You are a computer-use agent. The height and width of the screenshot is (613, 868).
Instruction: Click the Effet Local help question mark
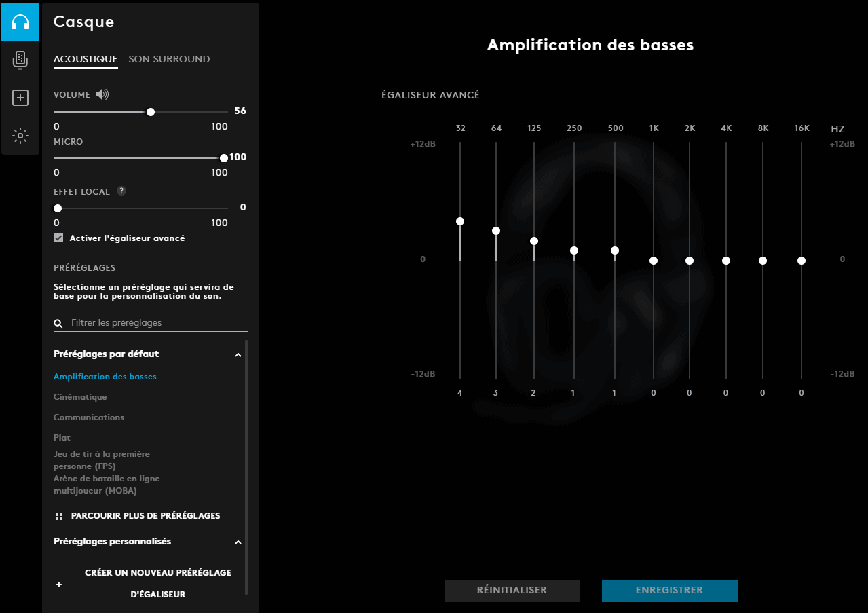(x=121, y=191)
